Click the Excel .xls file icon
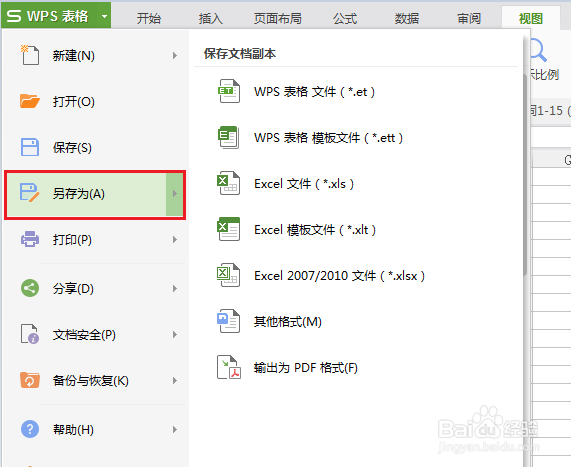571x467 pixels. [228, 183]
